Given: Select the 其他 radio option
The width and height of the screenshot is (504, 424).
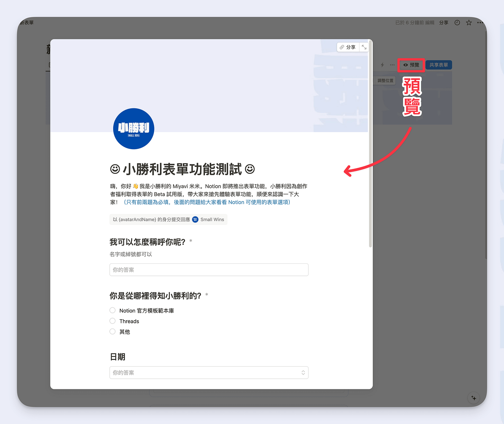Looking at the screenshot, I should click(112, 331).
